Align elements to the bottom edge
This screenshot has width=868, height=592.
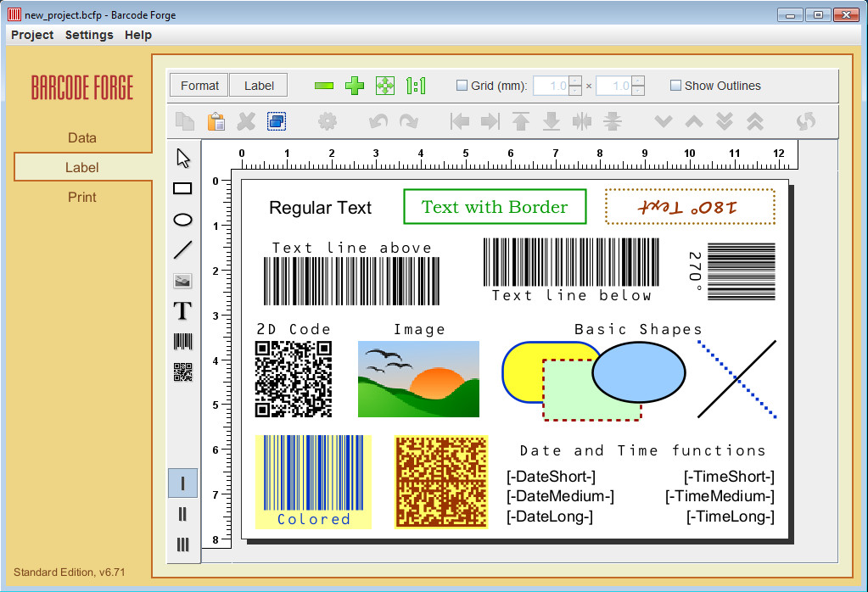point(552,121)
